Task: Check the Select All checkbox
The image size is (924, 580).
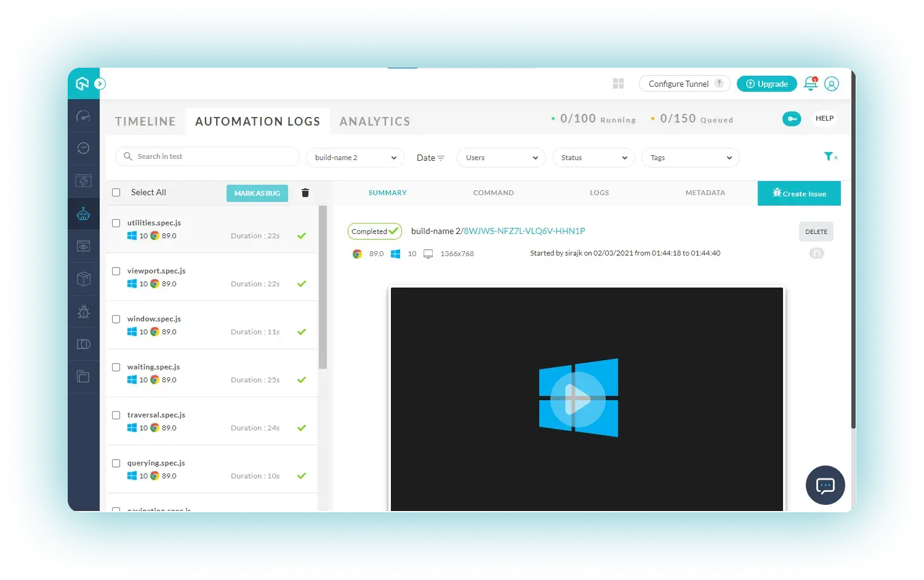Action: (x=116, y=193)
